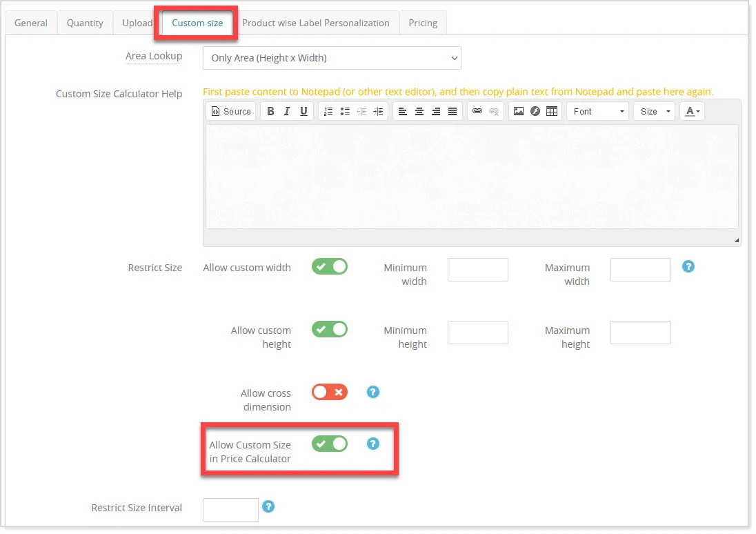Toggle bold formatting in the editor
756x534 pixels.
click(x=270, y=112)
